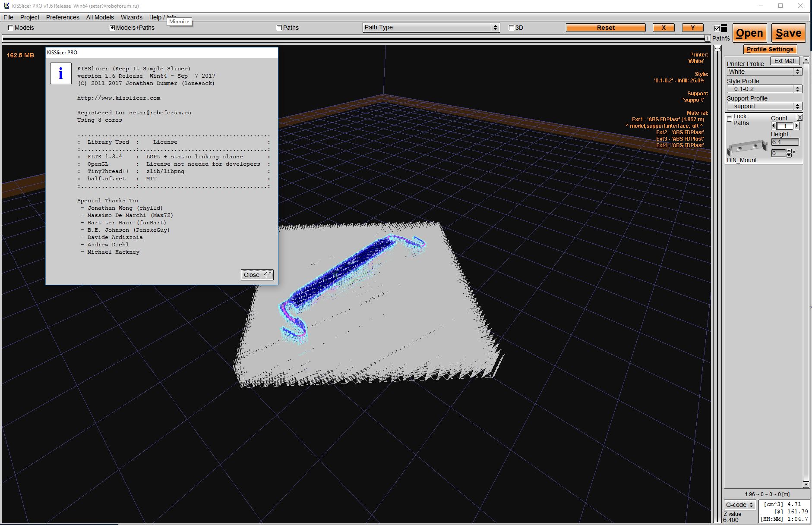Enable the 3D checkbox
Image resolution: width=812 pixels, height=525 pixels.
pyautogui.click(x=512, y=28)
